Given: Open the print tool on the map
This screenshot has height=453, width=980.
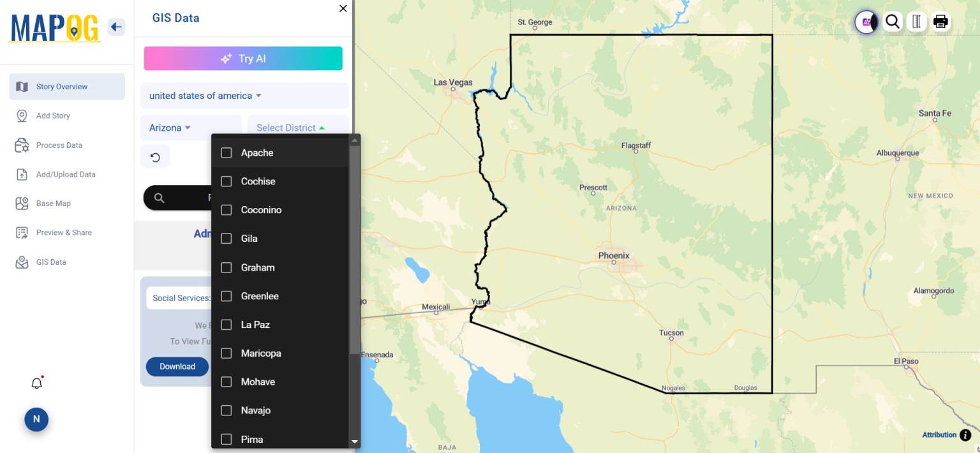Looking at the screenshot, I should coord(940,21).
